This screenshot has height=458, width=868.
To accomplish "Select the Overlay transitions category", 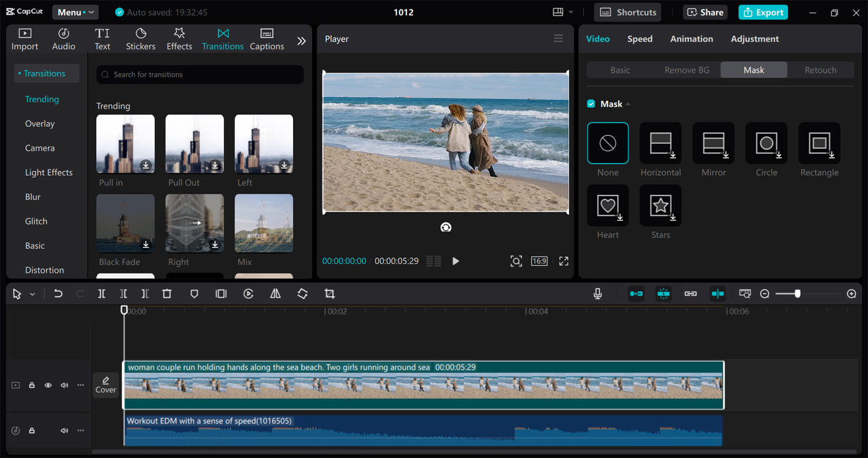I will [40, 123].
